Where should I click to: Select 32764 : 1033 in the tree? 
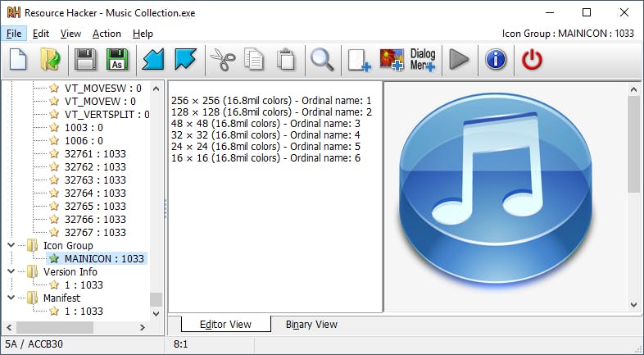click(x=95, y=193)
